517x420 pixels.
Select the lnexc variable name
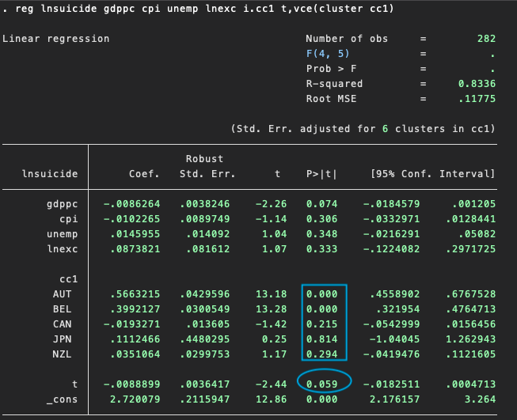[x=60, y=249]
